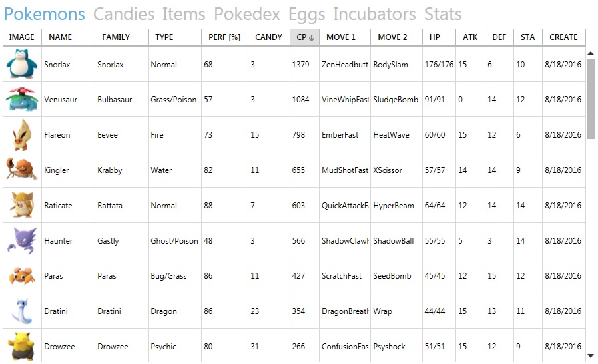This screenshot has width=598, height=364.
Task: Select the Kingler sprite image
Action: [x=22, y=170]
